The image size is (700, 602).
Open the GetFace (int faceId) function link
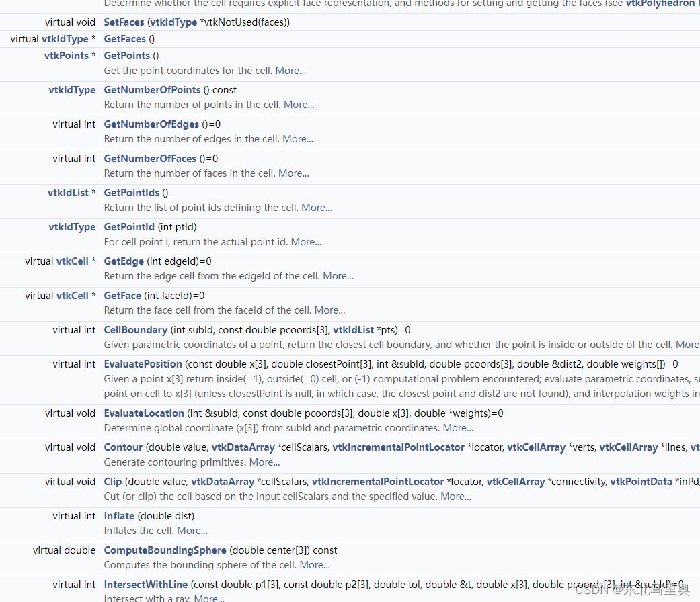click(122, 296)
